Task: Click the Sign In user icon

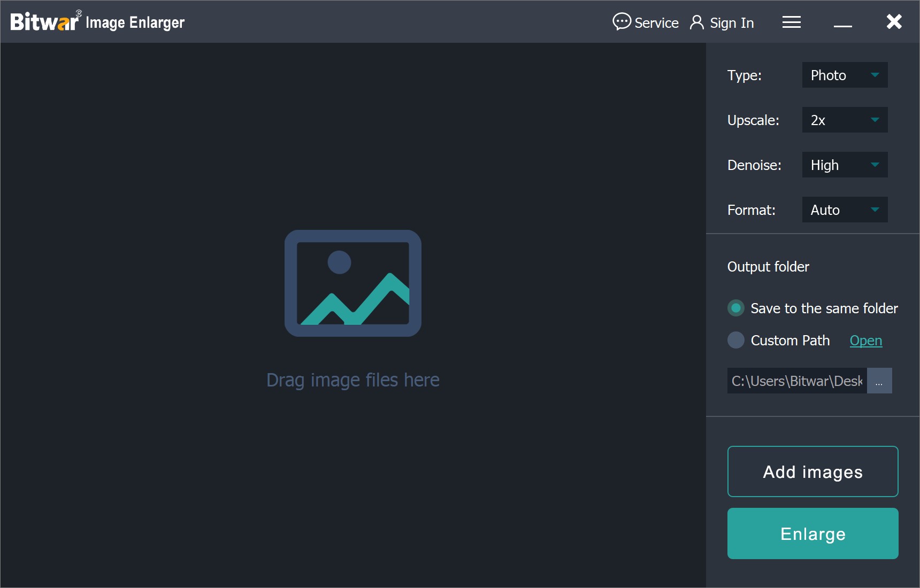Action: [696, 22]
